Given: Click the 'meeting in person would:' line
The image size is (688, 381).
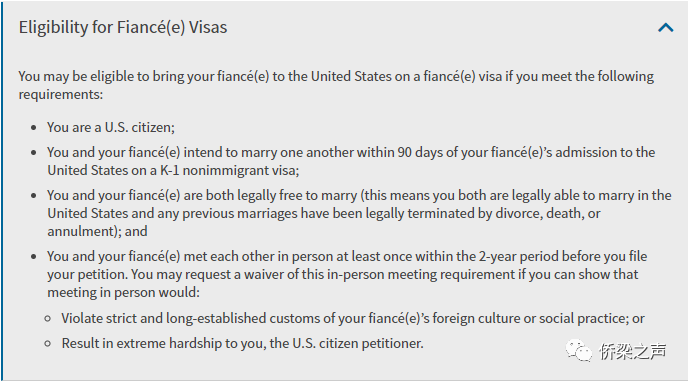Looking at the screenshot, I should point(123,292).
